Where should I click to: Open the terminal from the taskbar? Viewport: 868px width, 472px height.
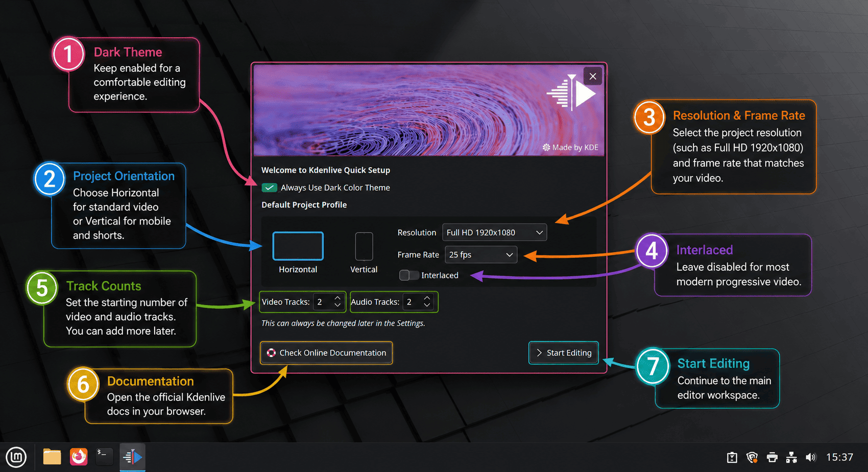pyautogui.click(x=104, y=457)
